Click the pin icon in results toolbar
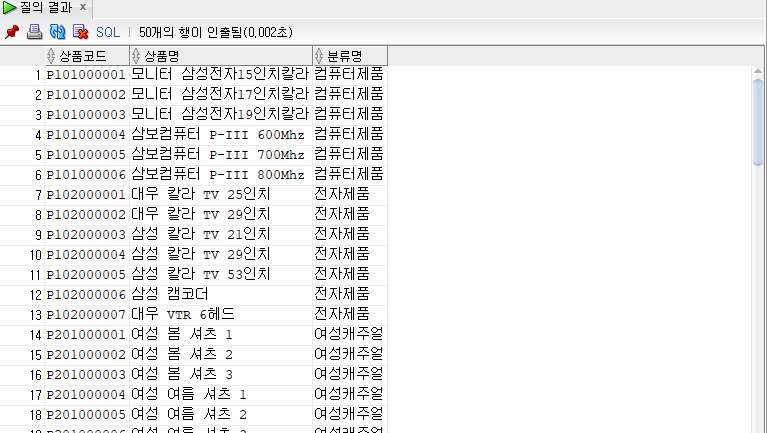This screenshot has height=433, width=767. pos(12,32)
